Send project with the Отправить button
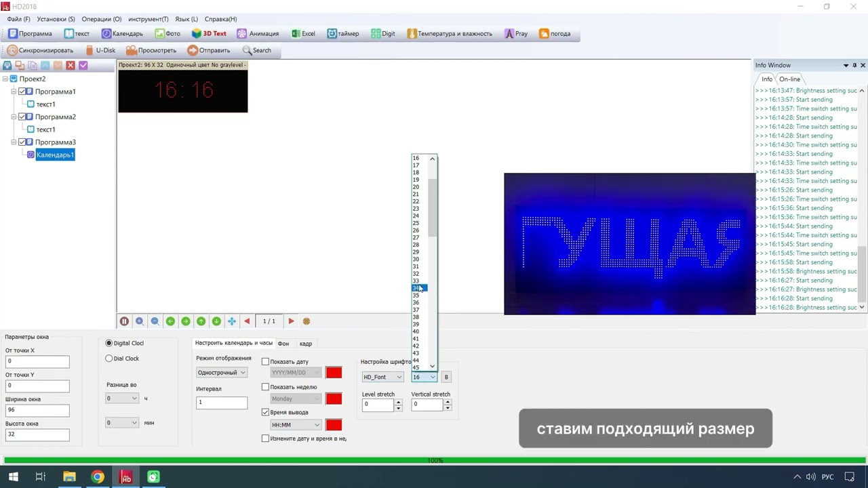Image resolution: width=868 pixels, height=488 pixels. (x=209, y=50)
